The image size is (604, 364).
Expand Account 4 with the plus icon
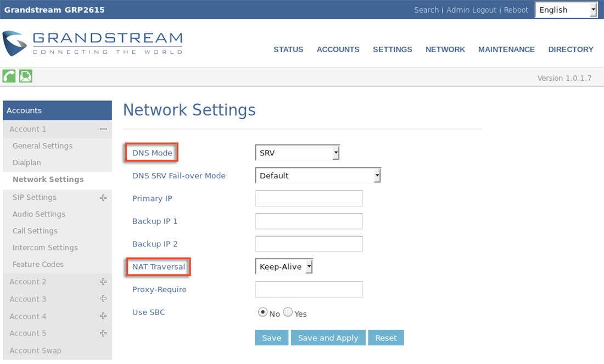pos(103,316)
